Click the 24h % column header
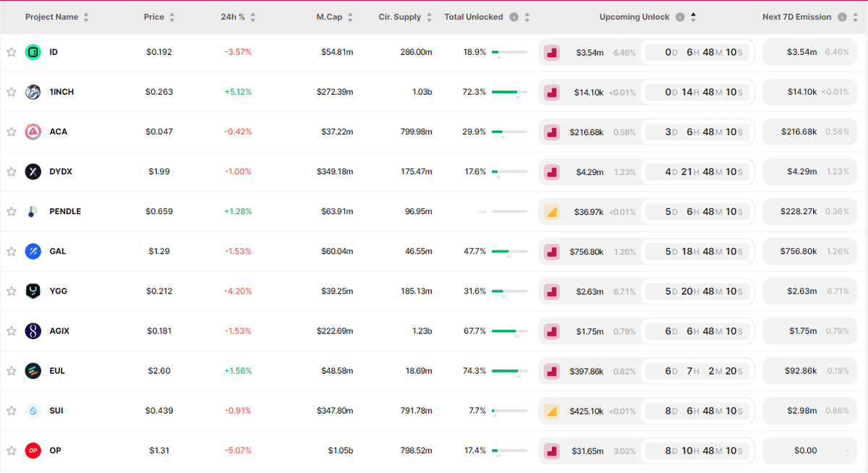868x473 pixels. click(232, 17)
